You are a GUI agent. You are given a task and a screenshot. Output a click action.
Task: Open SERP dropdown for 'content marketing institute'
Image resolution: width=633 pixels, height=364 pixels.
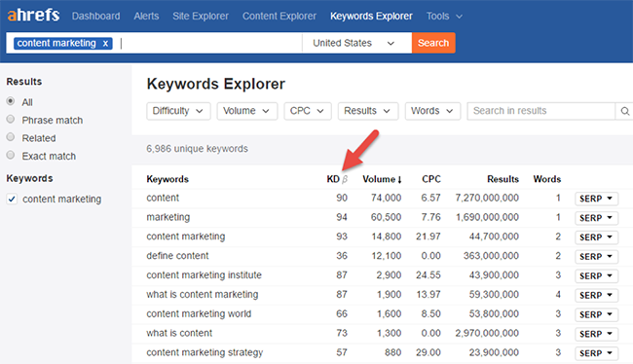(x=596, y=276)
